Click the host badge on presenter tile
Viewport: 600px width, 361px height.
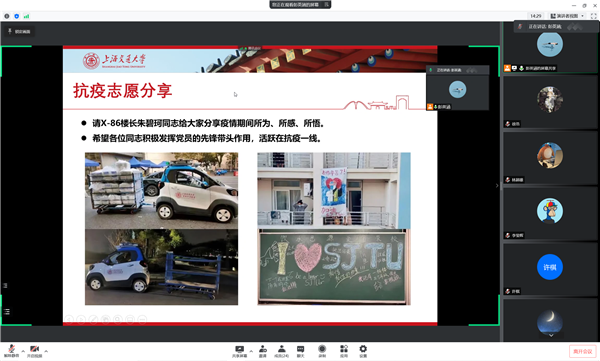click(x=507, y=68)
